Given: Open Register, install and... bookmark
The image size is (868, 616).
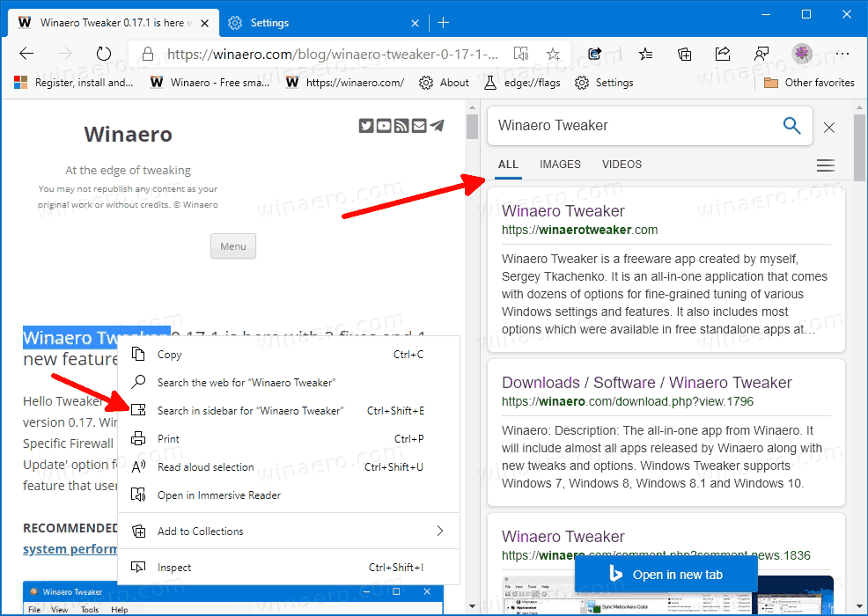Looking at the screenshot, I should click(x=74, y=83).
